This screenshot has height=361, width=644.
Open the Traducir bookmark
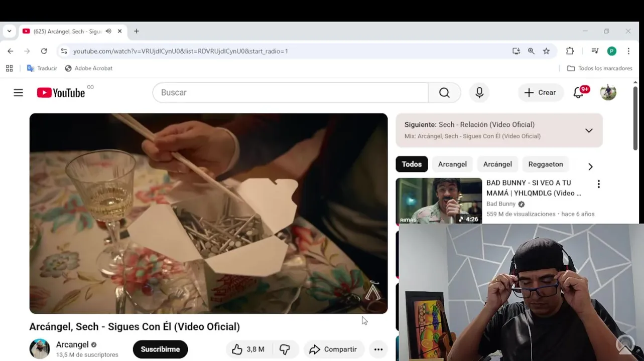(42, 68)
